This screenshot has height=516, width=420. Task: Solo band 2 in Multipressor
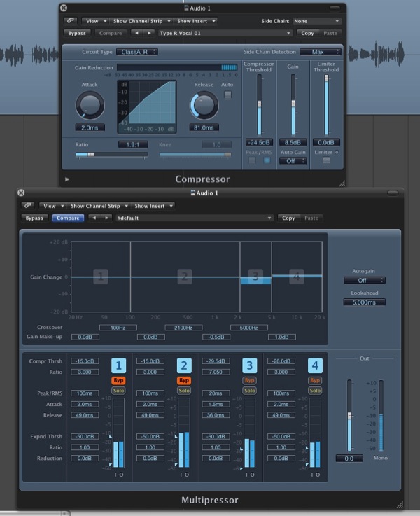tap(184, 391)
